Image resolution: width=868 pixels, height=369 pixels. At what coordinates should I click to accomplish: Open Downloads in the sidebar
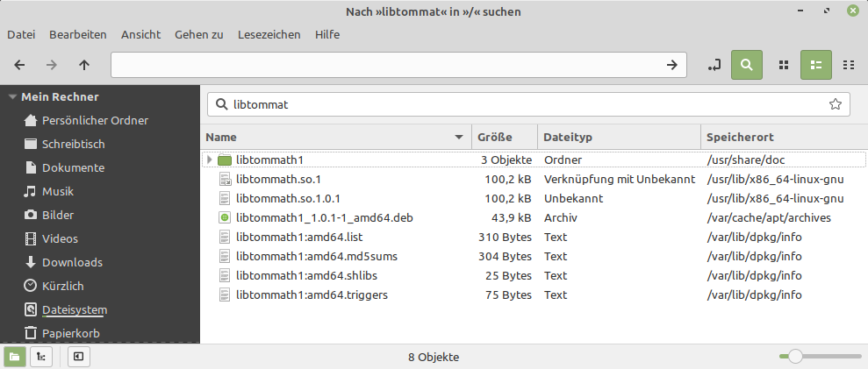point(72,262)
